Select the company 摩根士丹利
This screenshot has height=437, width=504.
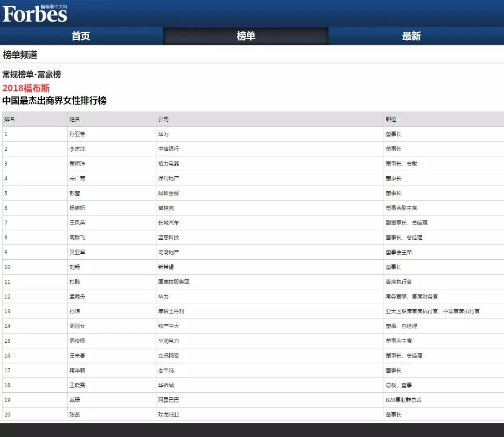[x=171, y=312]
